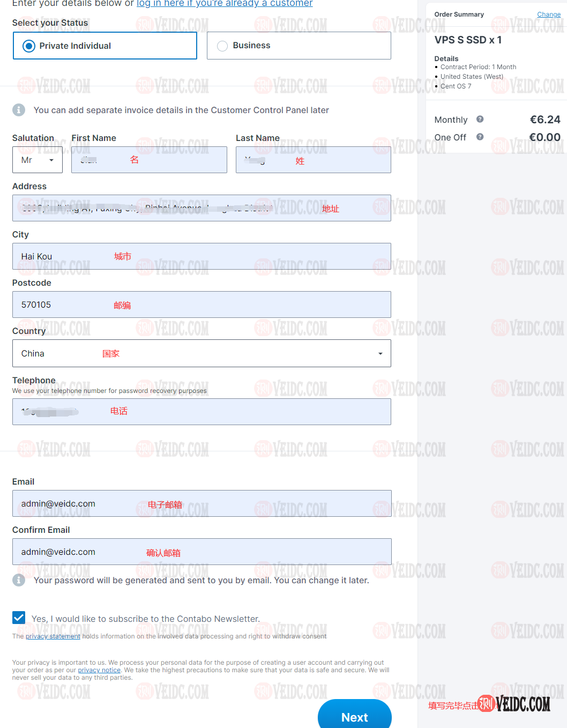Open the 'log in here' customer link
567x728 pixels.
coord(225,4)
